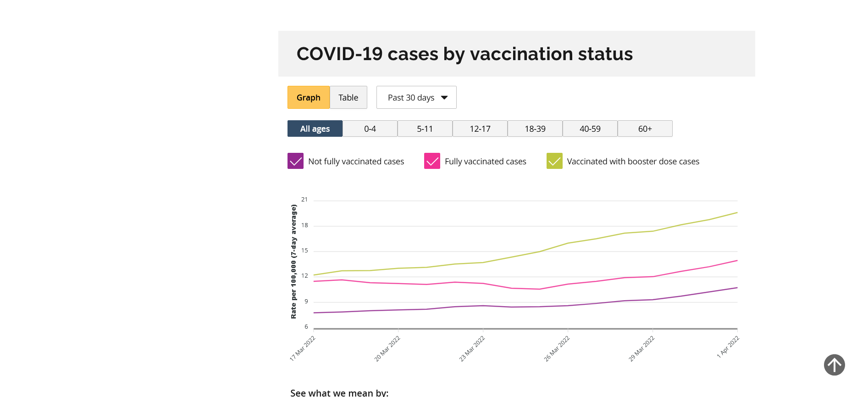The height and width of the screenshot is (397, 868).
Task: Filter by 0-4 age group
Action: [370, 129]
